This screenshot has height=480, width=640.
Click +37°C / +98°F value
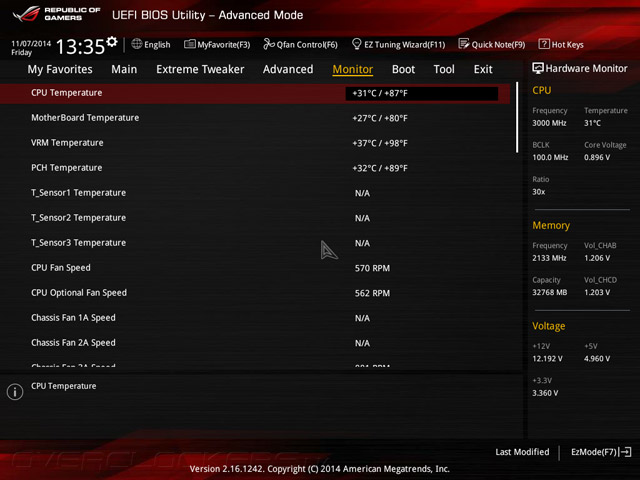pos(380,143)
